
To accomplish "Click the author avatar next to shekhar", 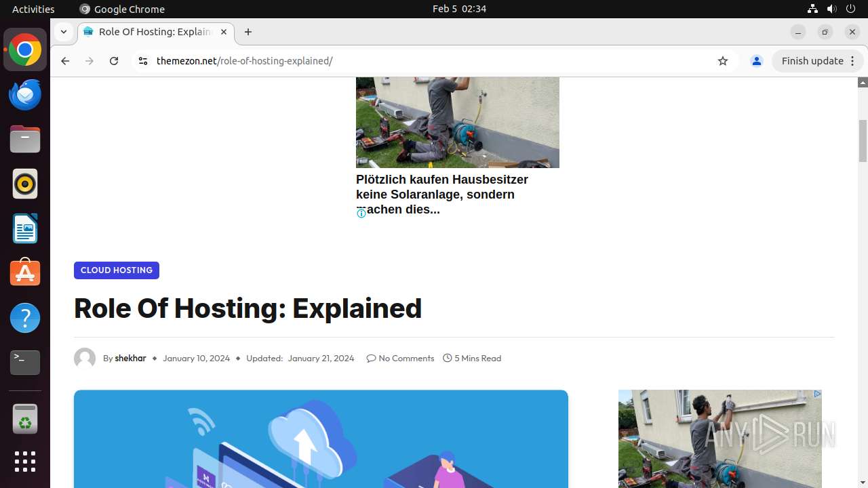I will 85,358.
